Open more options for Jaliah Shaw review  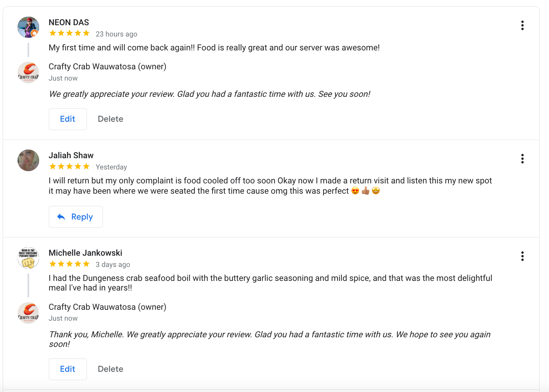click(522, 159)
